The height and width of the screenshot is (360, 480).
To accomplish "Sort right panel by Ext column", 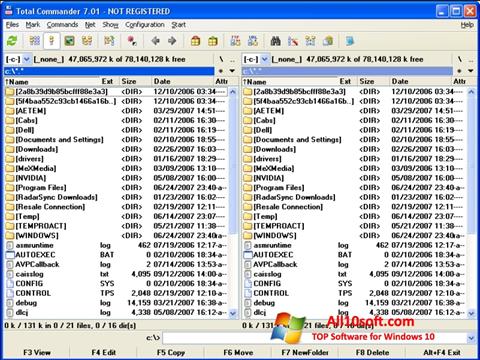I will point(348,82).
